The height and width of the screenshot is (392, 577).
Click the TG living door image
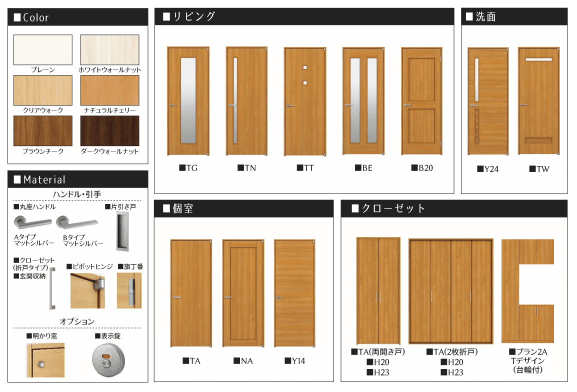[188, 101]
